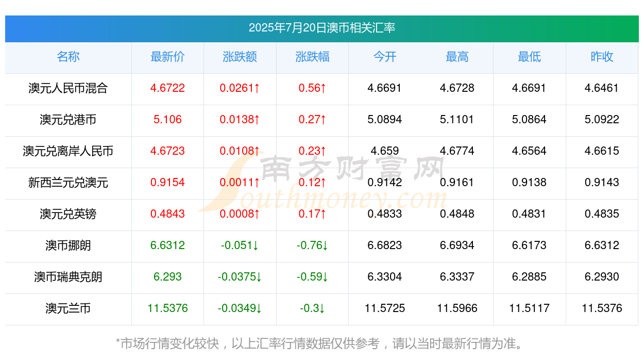Click percent change -0.3↓
Screen dimensions: 644x360
coord(312,308)
